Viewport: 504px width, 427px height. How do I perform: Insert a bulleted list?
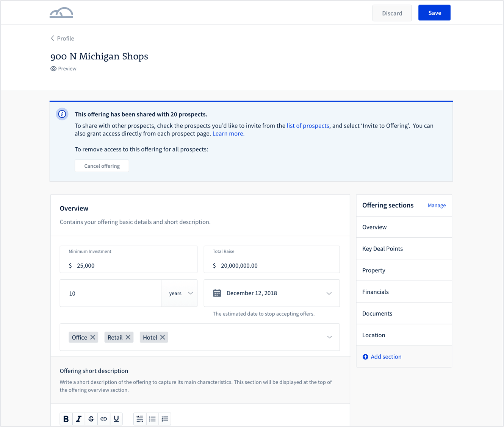point(152,419)
